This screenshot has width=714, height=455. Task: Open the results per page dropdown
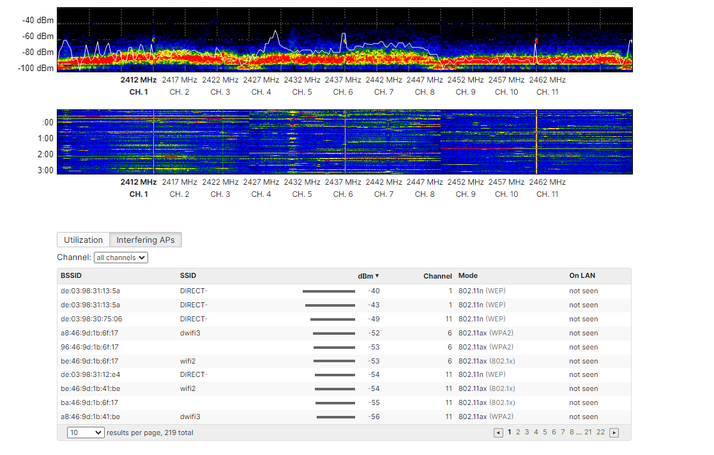(x=85, y=433)
